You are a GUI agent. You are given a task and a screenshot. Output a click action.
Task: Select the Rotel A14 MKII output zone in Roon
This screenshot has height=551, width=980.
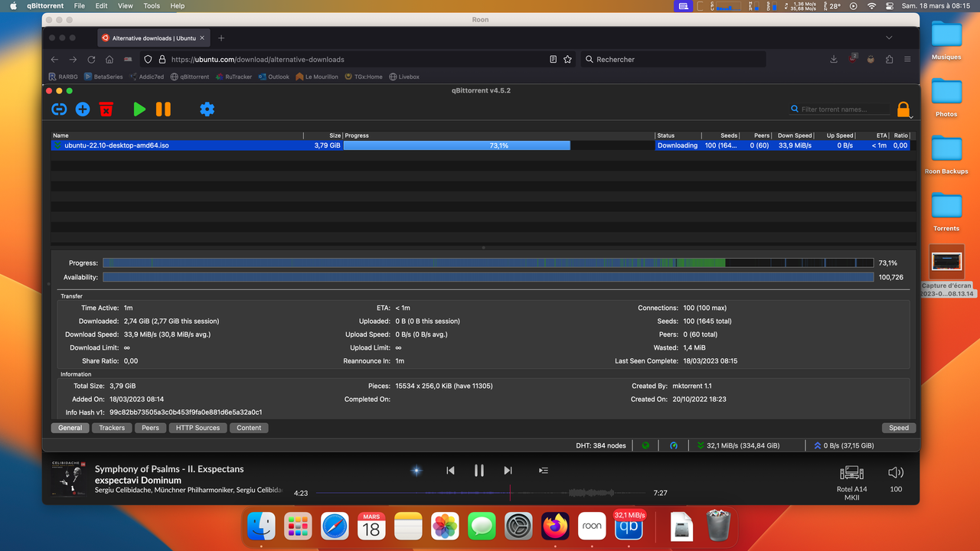click(851, 481)
